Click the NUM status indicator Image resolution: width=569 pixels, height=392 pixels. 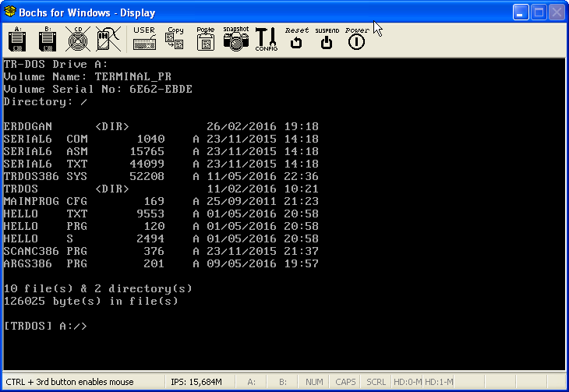(314, 382)
